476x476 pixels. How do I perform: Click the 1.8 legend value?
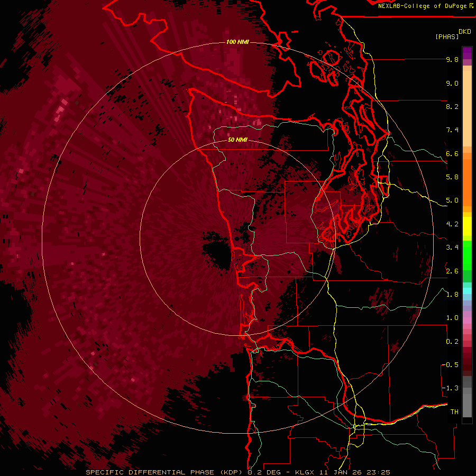point(452,295)
